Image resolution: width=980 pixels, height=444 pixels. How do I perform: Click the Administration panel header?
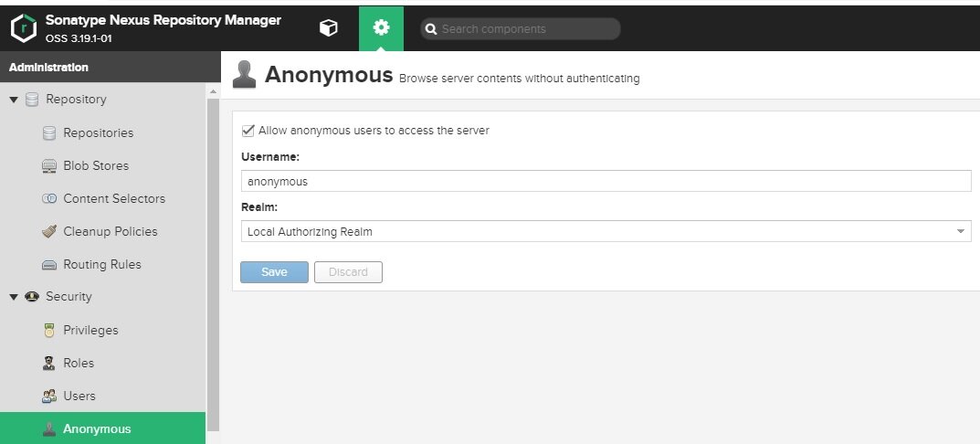tap(110, 67)
